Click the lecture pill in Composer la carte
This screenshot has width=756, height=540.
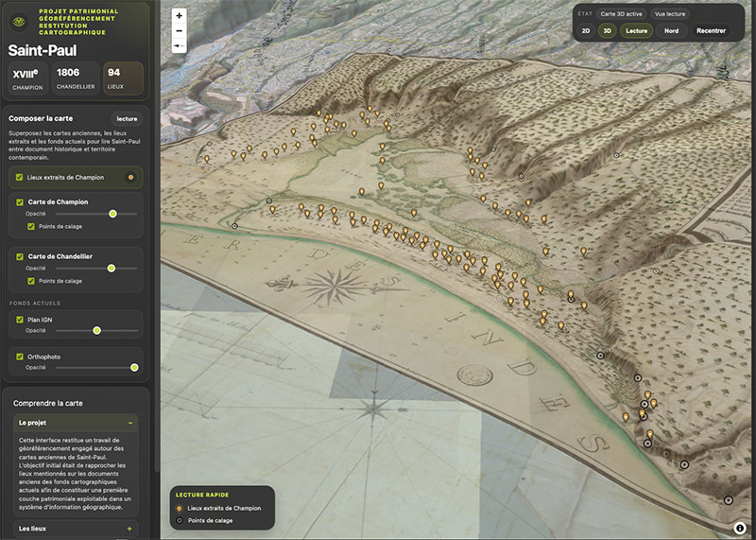127,119
